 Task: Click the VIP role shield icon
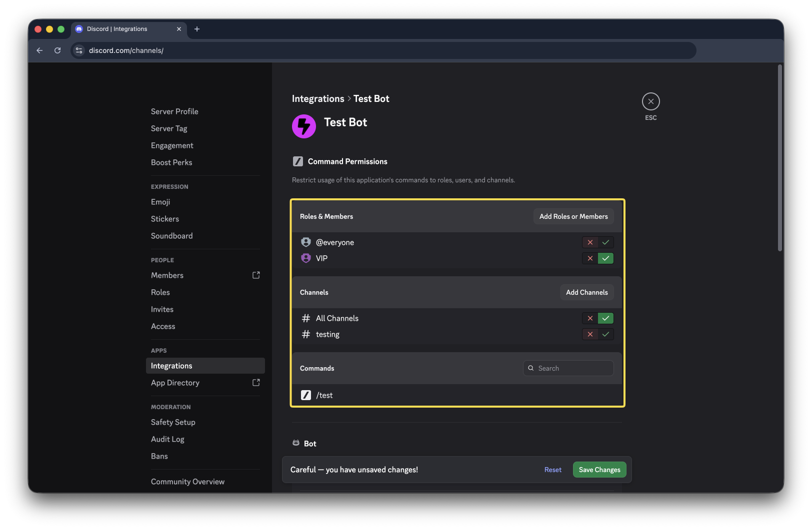(x=306, y=258)
